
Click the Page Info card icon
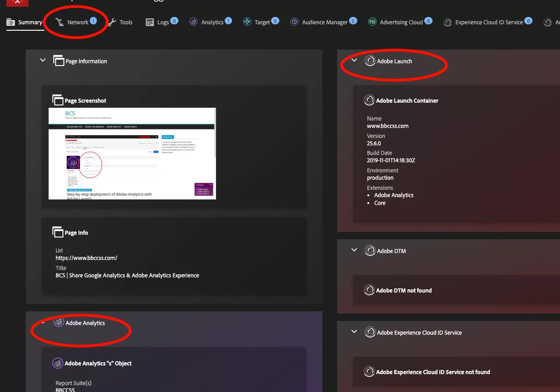pos(57,232)
